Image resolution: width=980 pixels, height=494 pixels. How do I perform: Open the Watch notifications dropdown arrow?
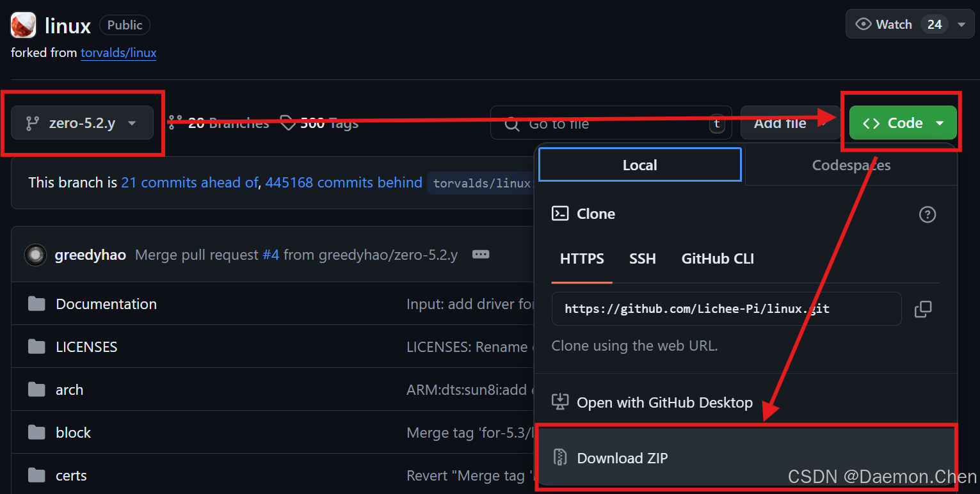click(961, 24)
